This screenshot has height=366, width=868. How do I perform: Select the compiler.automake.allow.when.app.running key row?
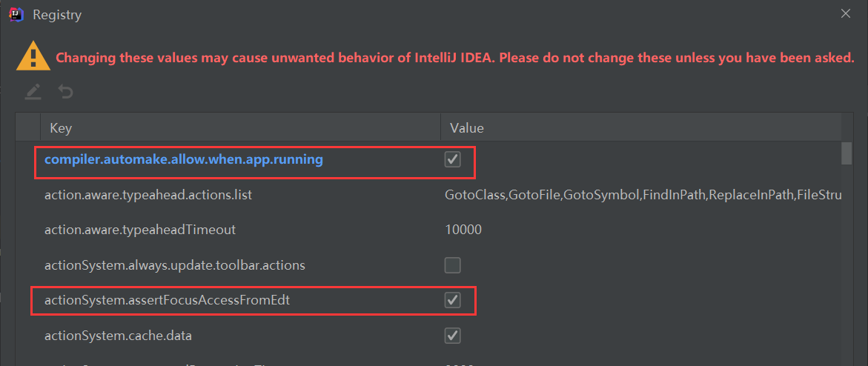183,159
